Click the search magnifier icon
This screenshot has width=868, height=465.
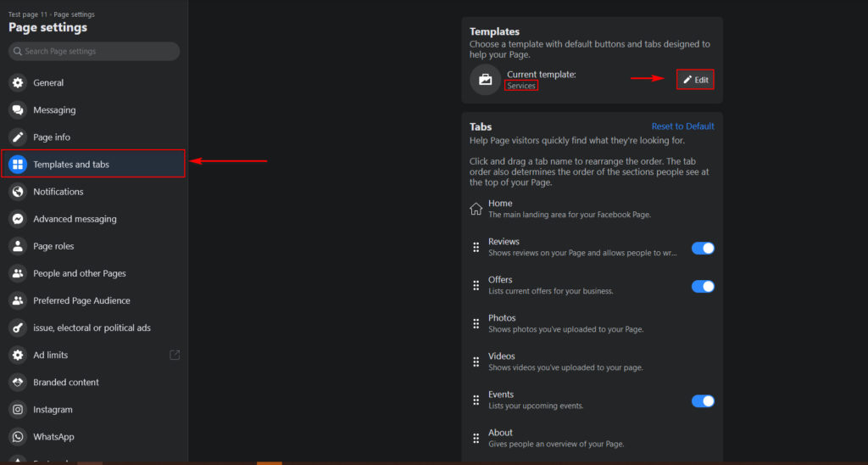tap(18, 51)
